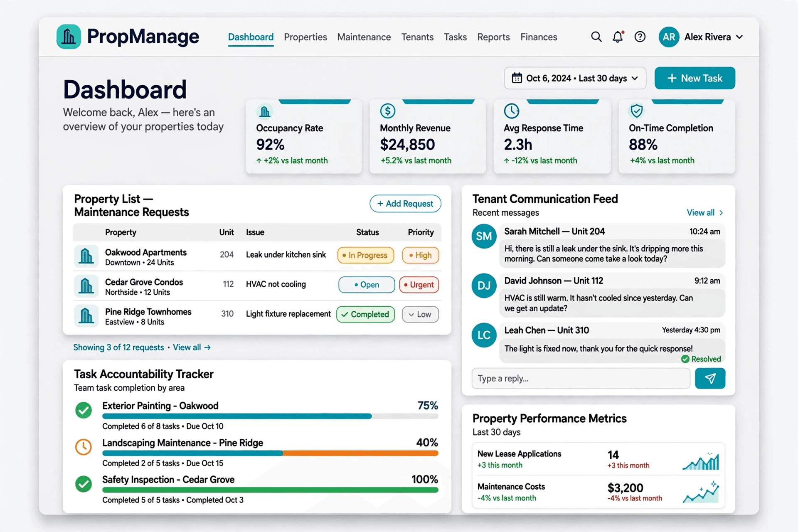Click Leah Chen's LC avatar
Image resolution: width=798 pixels, height=532 pixels.
click(484, 335)
